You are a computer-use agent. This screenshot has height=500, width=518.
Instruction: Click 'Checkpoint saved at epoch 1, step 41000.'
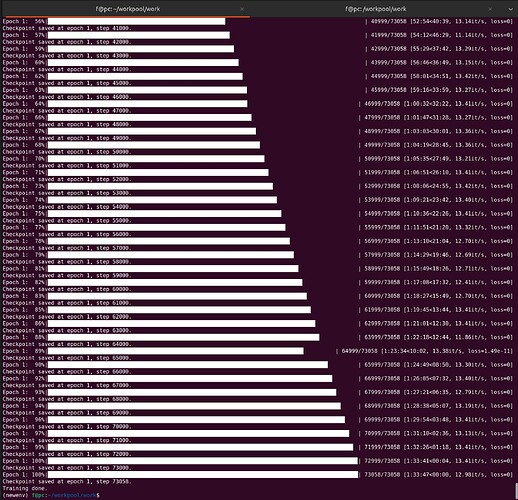67,28
